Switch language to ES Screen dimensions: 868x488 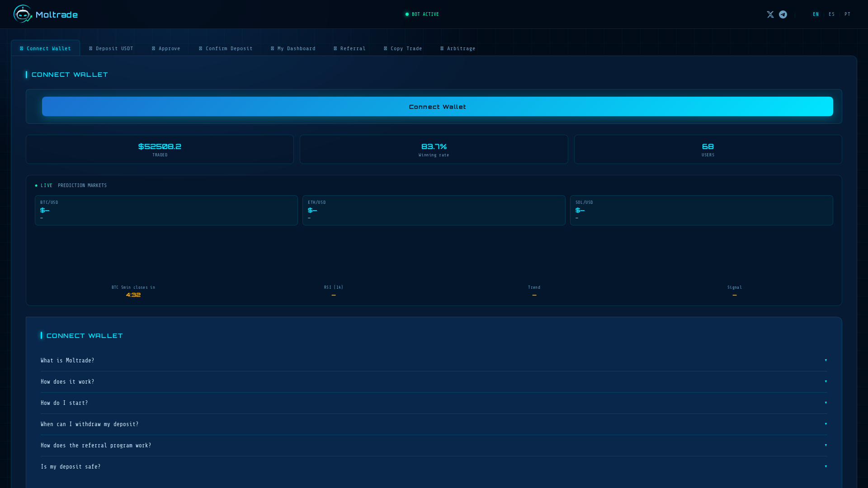(832, 14)
